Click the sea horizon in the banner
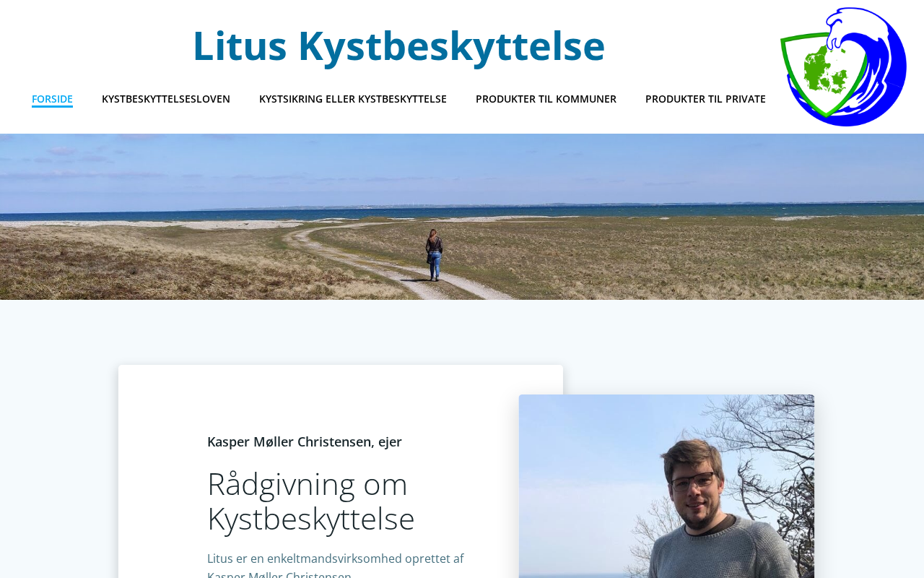Screen dimensions: 924x578 click(462, 208)
